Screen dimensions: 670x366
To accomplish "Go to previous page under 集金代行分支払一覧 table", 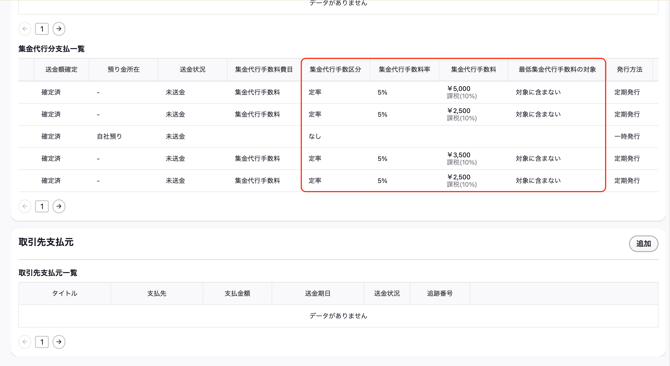I will 25,206.
